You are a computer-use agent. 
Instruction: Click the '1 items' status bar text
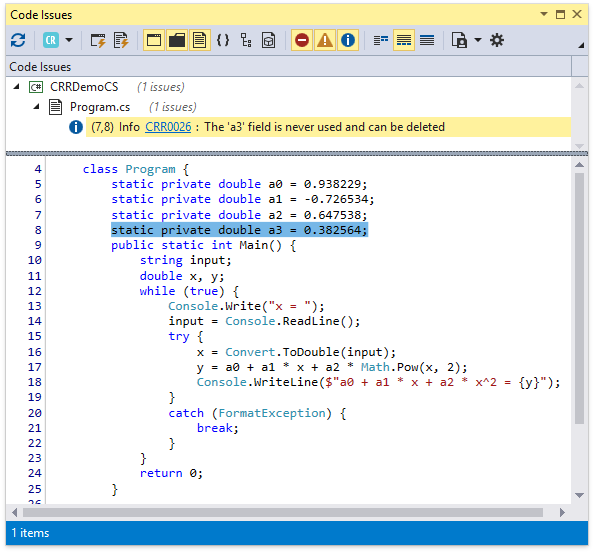click(30, 533)
